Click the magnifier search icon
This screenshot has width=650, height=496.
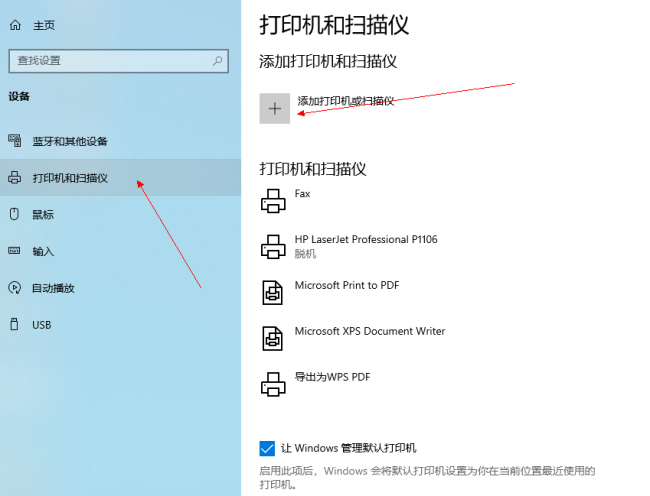coord(217,61)
